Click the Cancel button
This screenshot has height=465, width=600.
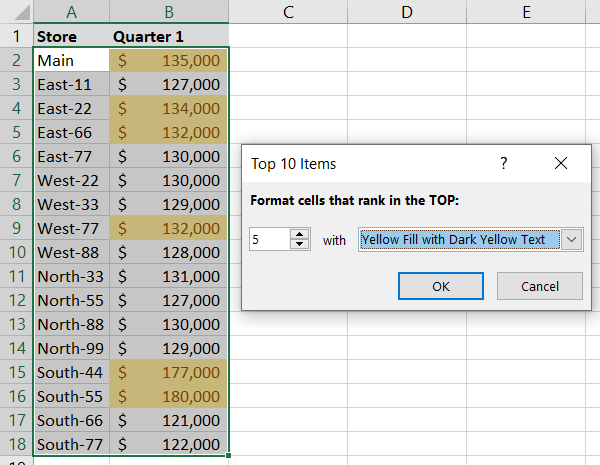tap(540, 286)
